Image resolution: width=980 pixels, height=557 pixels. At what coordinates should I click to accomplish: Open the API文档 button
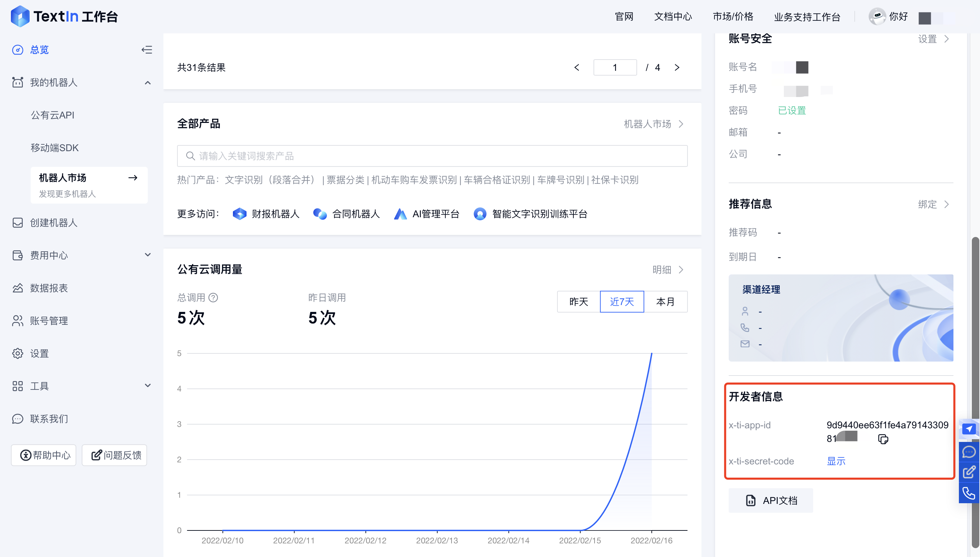[x=771, y=500]
